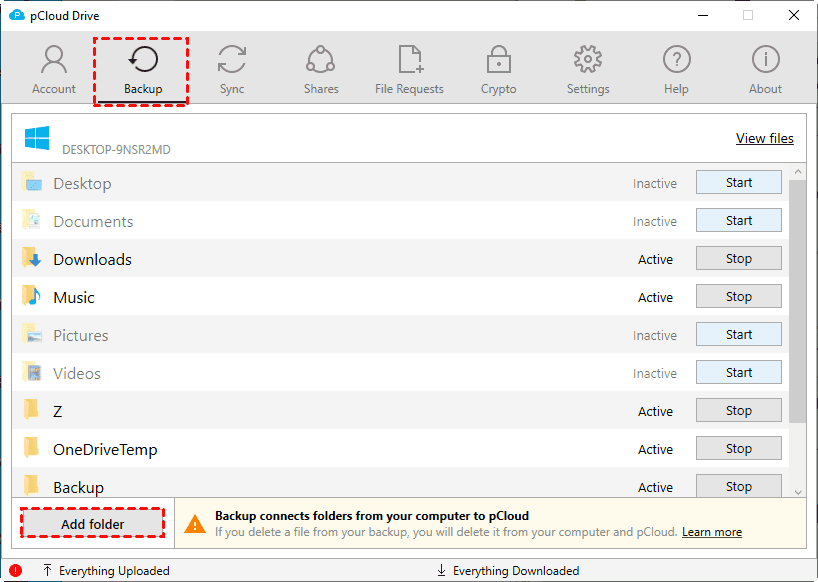Click the orange warning triangle icon

tap(195, 524)
